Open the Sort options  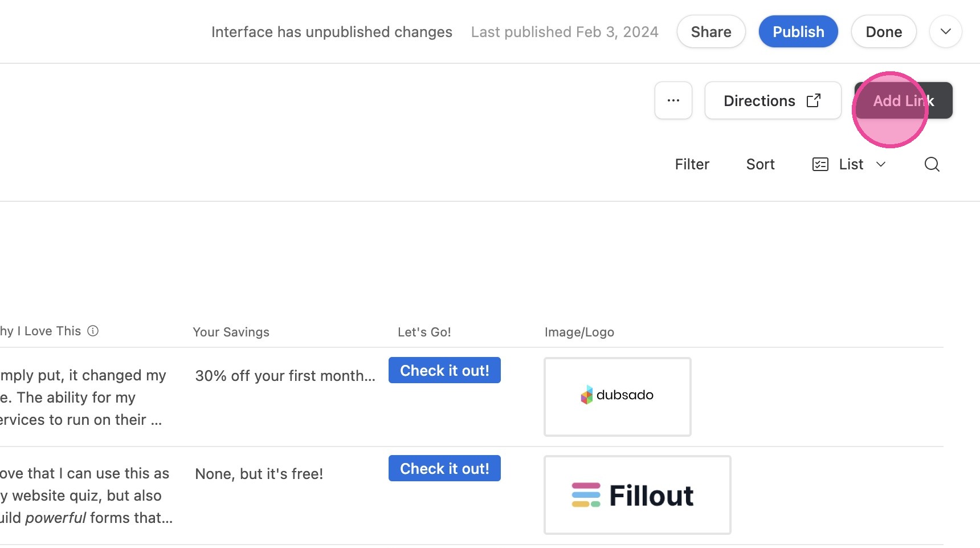pyautogui.click(x=760, y=164)
